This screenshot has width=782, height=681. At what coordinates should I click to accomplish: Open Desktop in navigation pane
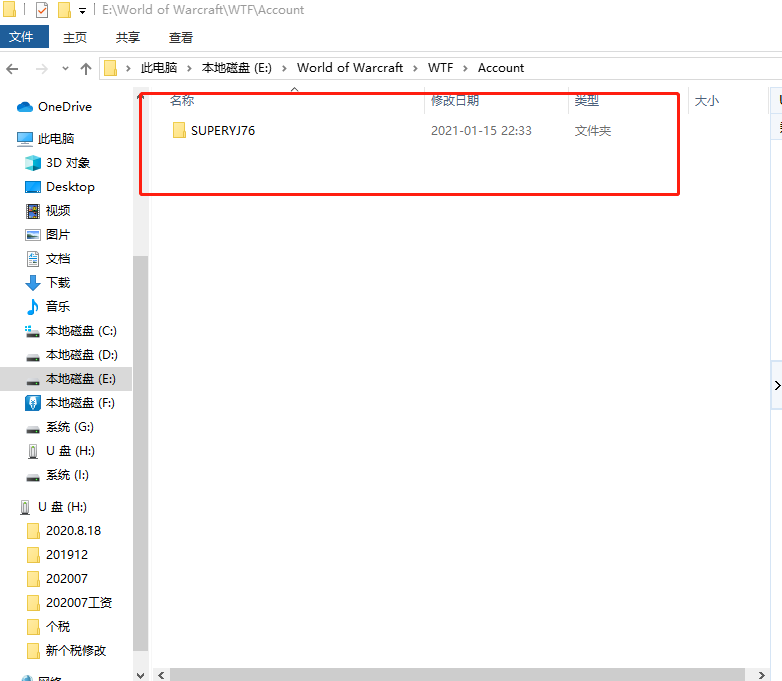(70, 187)
